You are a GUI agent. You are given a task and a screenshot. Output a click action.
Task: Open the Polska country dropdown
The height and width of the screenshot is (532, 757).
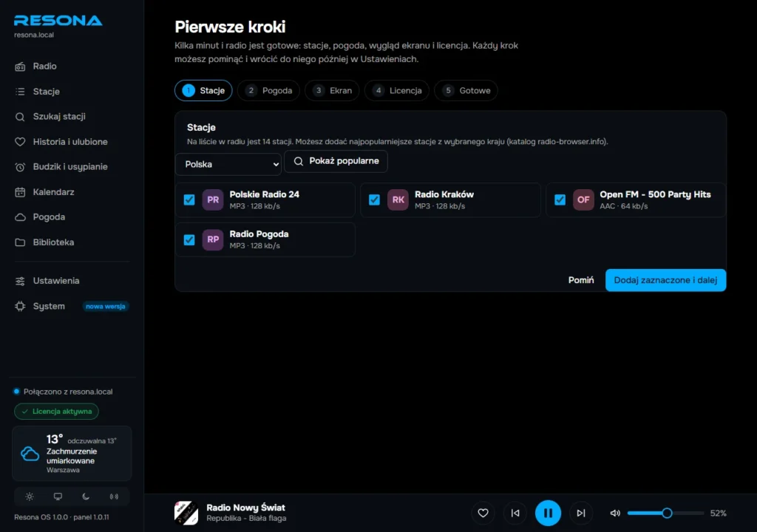click(228, 164)
